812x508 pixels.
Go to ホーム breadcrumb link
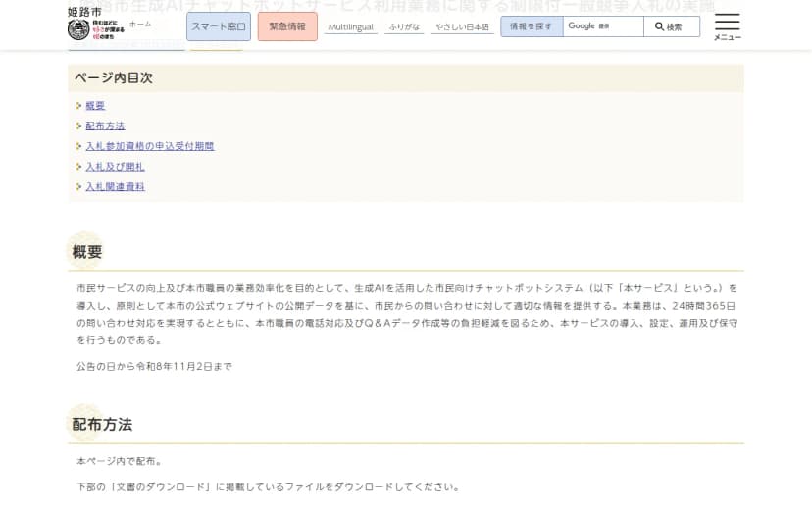pos(140,25)
